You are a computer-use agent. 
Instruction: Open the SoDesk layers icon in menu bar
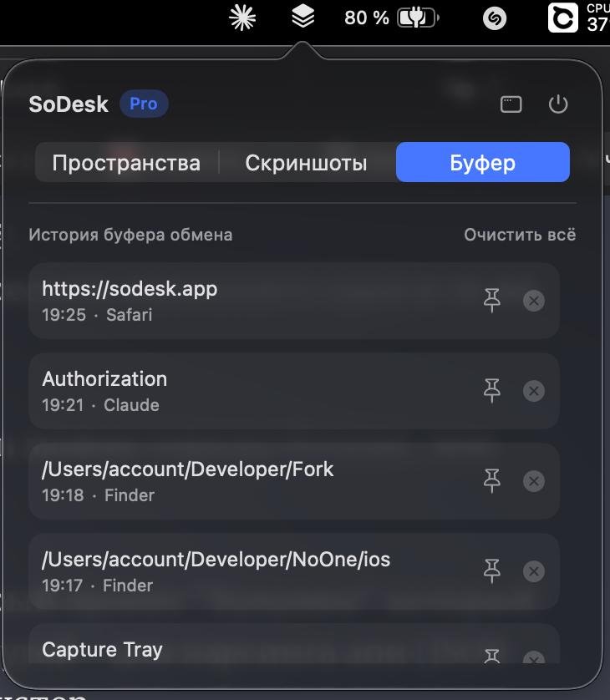(303, 17)
